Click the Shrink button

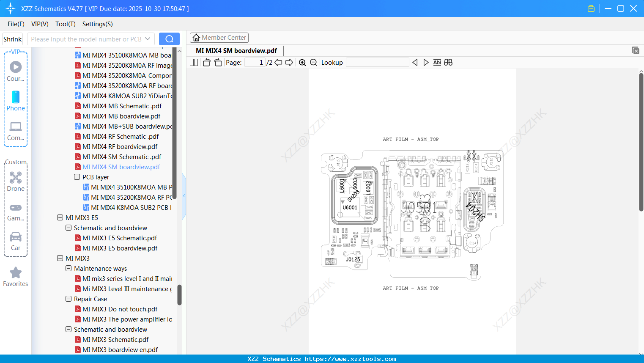13,39
